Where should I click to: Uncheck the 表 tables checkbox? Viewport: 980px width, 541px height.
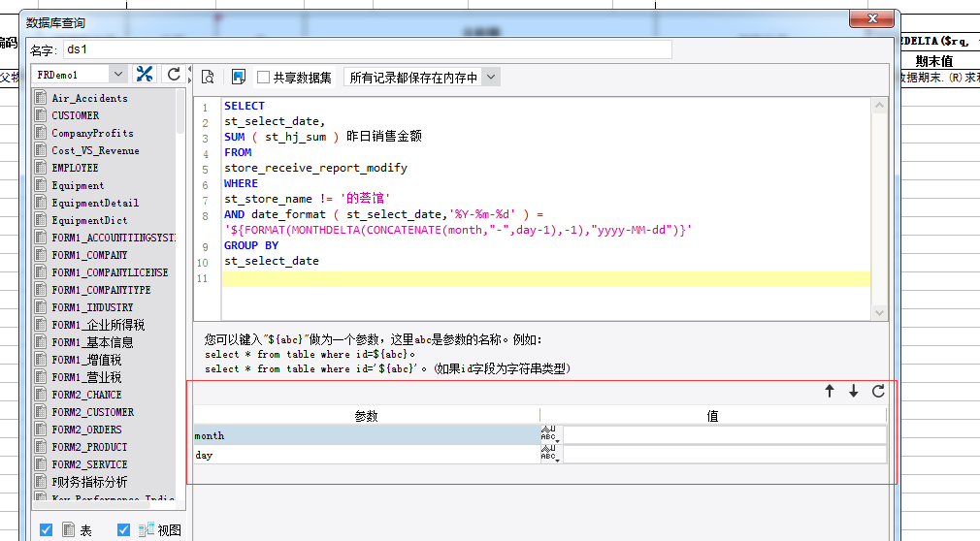point(46,529)
